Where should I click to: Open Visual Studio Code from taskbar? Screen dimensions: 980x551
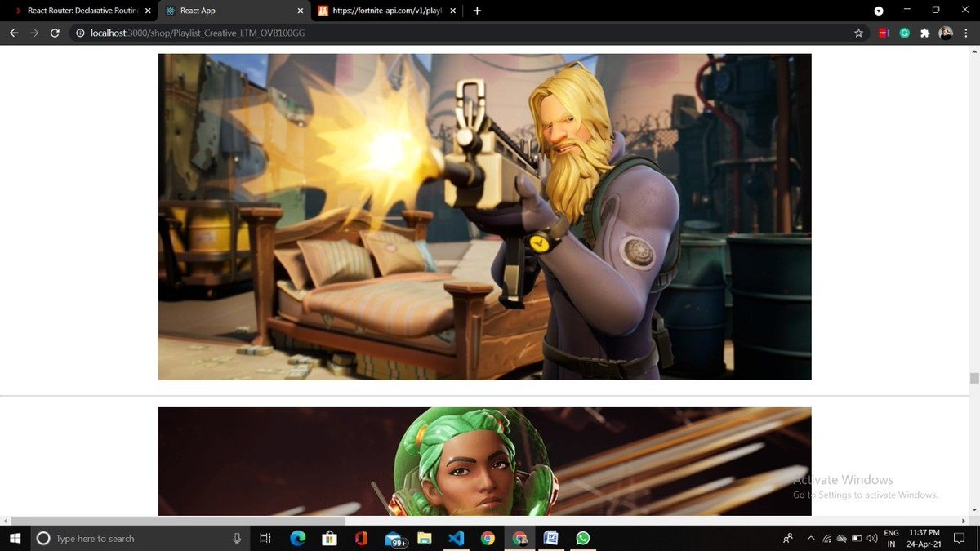[456, 538]
